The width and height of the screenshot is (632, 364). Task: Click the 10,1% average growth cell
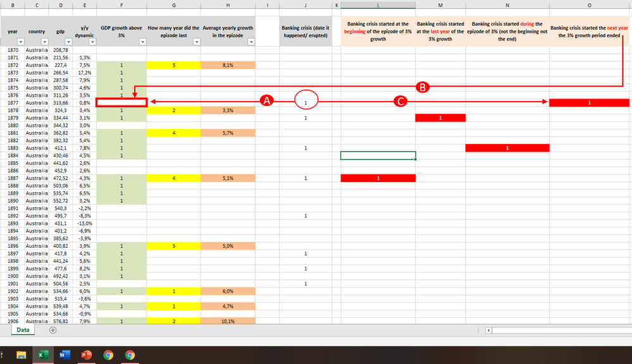[228, 321]
